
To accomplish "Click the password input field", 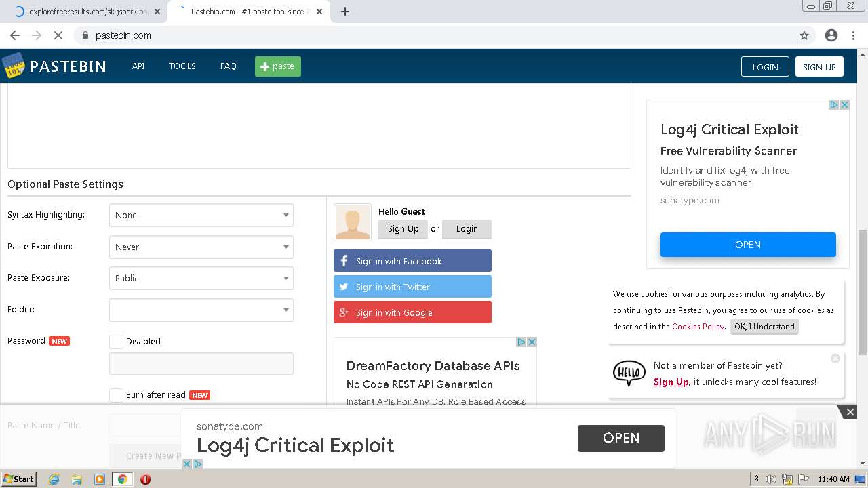I will coord(201,364).
